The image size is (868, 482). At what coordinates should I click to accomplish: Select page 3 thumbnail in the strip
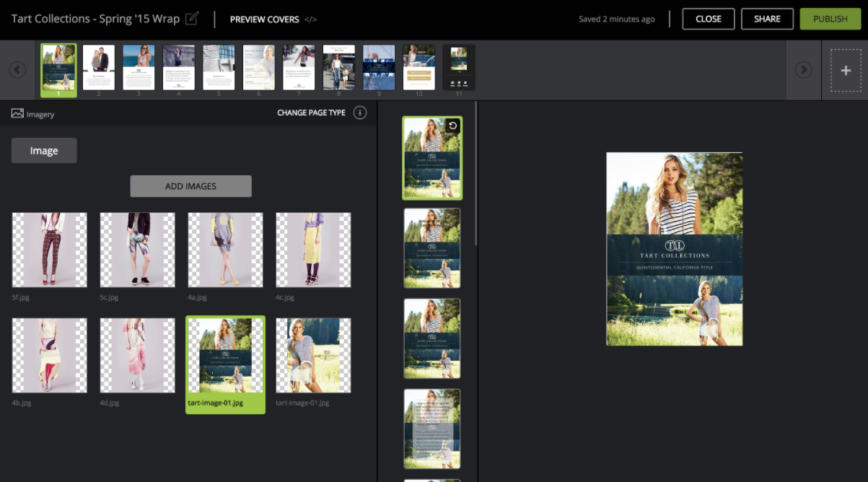139,68
